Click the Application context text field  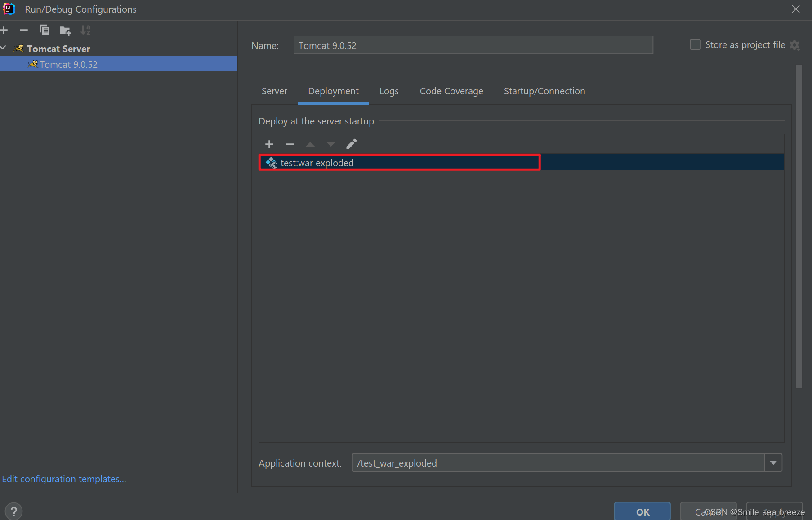coord(558,463)
